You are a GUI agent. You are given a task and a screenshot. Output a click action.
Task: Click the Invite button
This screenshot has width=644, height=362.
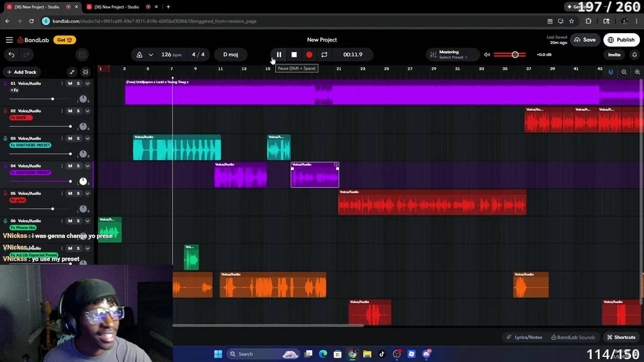[614, 54]
